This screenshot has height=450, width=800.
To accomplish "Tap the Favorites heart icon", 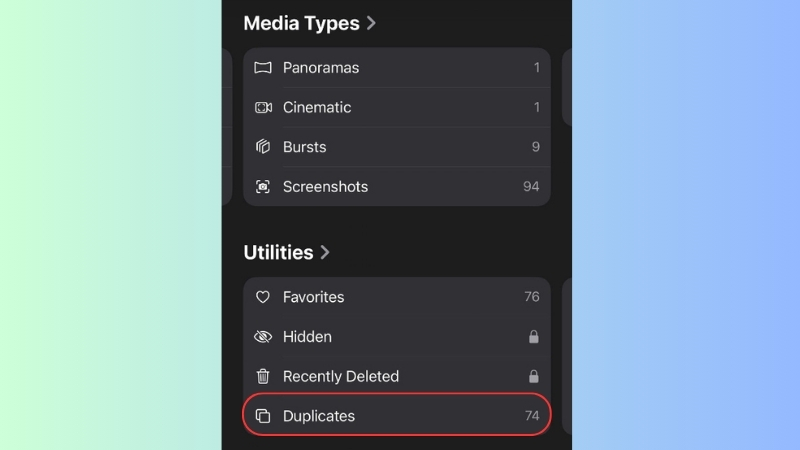I will [x=263, y=297].
